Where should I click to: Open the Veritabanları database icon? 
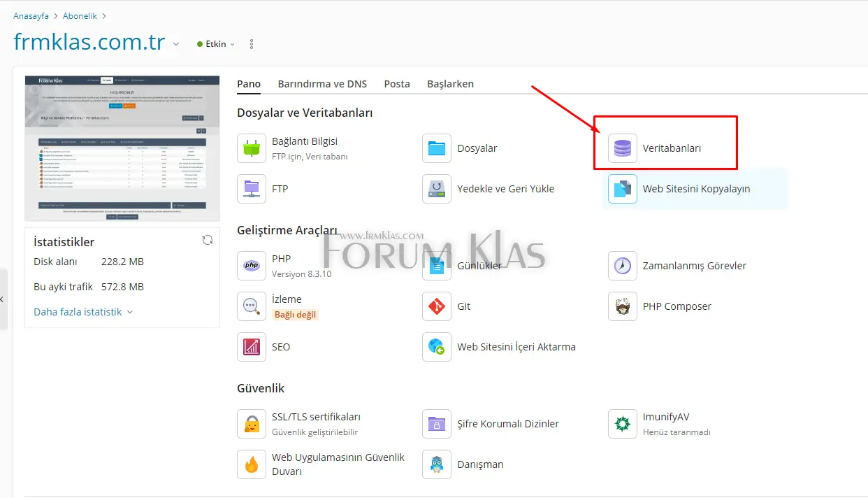pyautogui.click(x=622, y=148)
